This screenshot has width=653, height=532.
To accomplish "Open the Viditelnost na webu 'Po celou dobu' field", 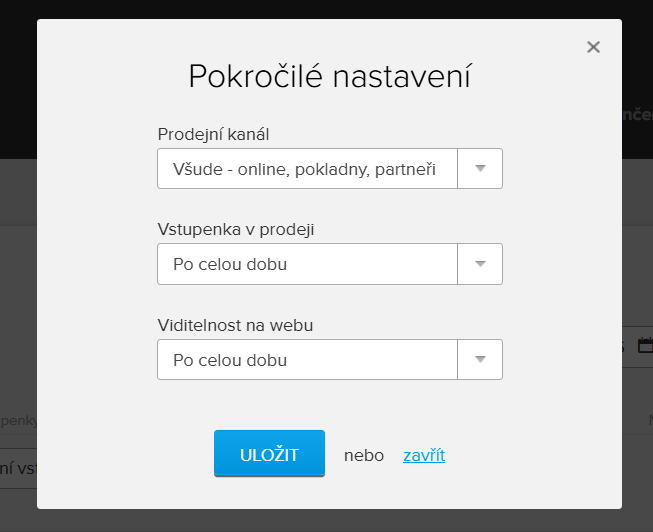I will click(x=305, y=359).
